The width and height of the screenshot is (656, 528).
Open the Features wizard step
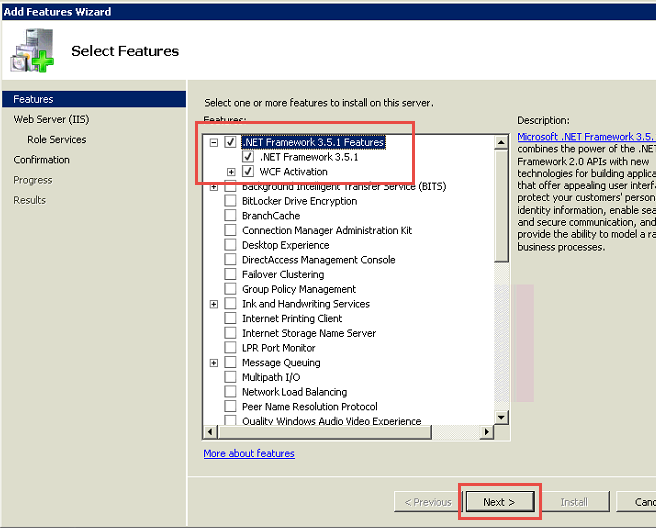click(94, 99)
